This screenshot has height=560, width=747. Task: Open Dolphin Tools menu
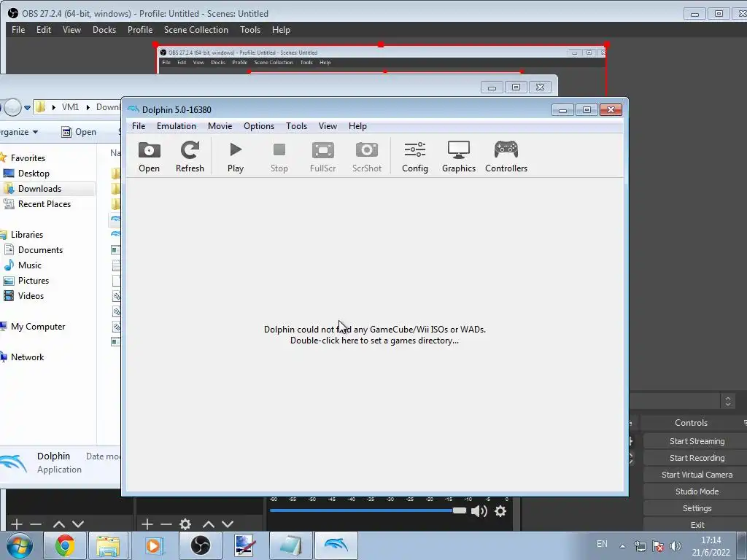coord(296,126)
